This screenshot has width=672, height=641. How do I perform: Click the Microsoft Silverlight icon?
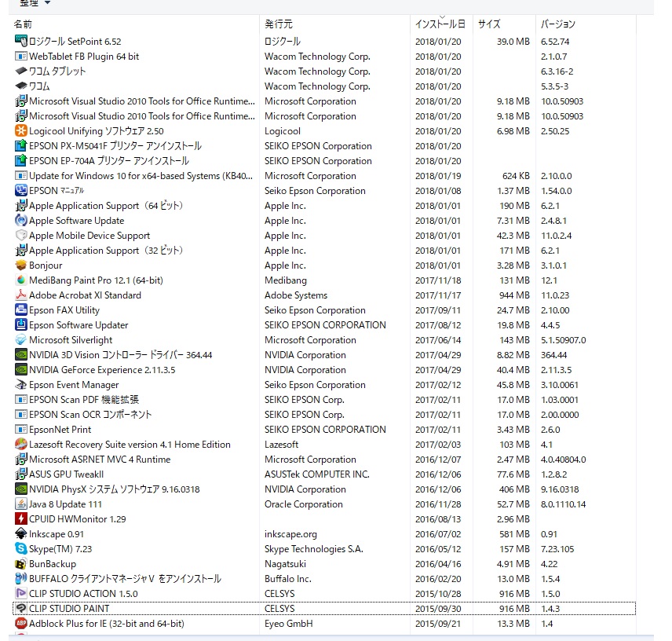[21, 339]
